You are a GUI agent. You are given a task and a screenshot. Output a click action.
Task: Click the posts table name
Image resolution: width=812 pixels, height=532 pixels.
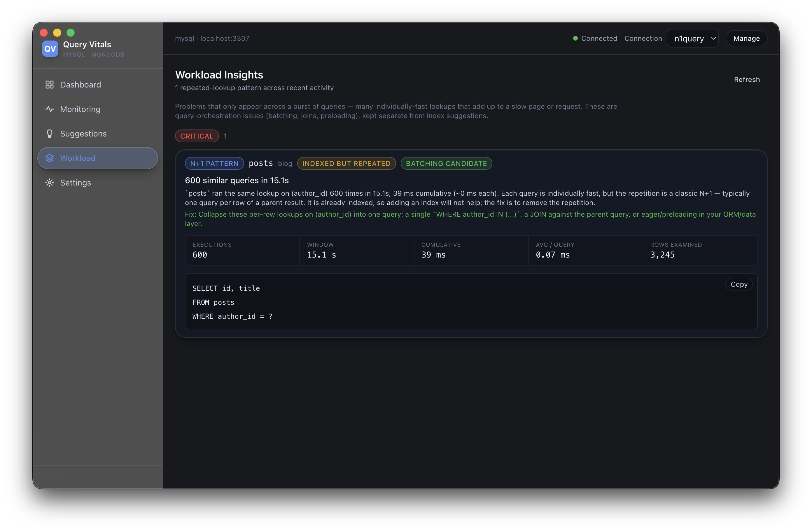point(261,163)
